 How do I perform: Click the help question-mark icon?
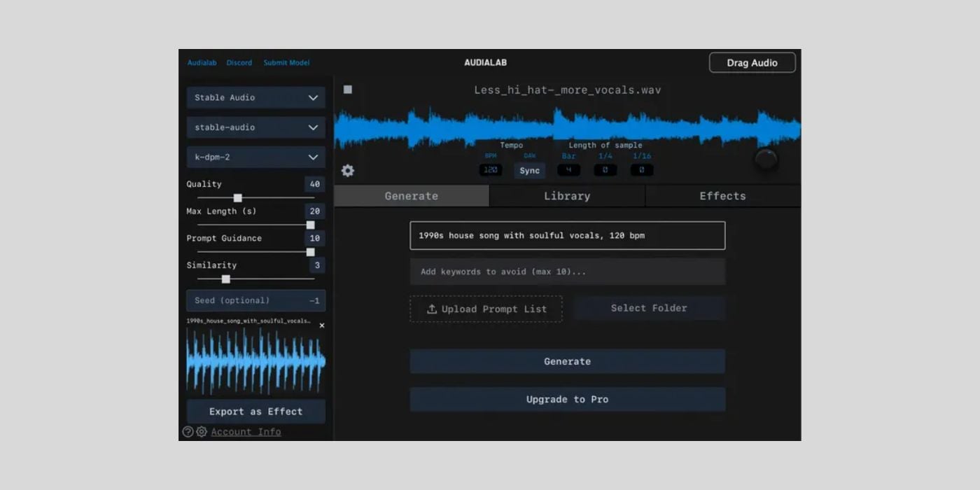[186, 431]
